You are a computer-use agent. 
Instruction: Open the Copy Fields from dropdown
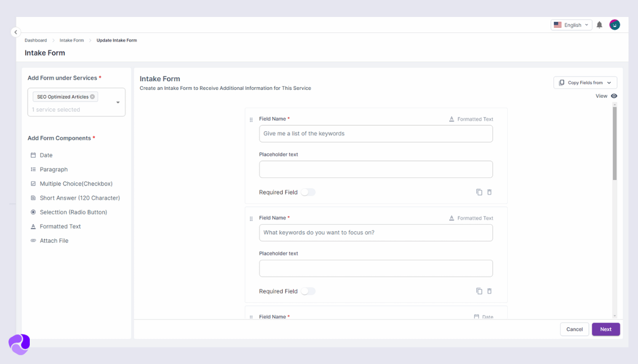585,82
